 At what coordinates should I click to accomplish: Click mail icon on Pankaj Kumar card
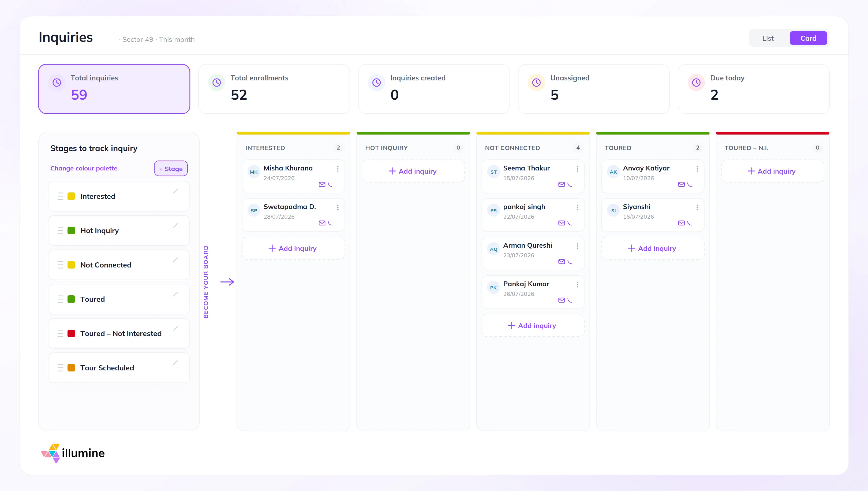pos(562,300)
